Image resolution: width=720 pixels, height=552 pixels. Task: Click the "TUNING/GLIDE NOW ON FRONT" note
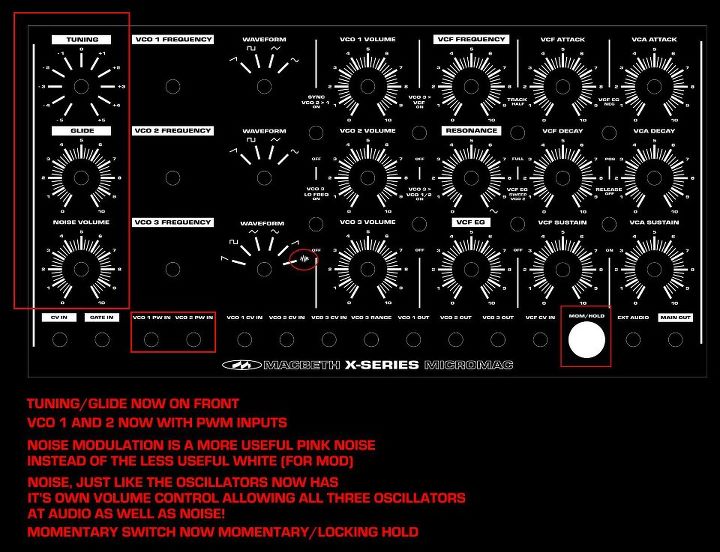coord(133,404)
